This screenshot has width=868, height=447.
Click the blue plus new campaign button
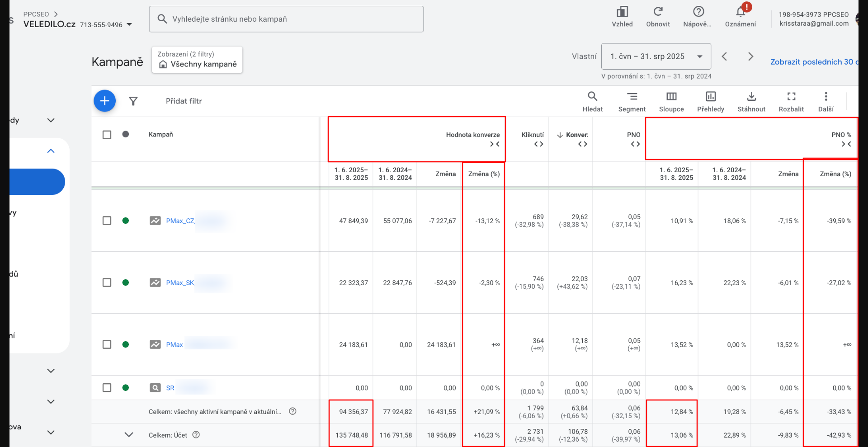[x=104, y=101]
